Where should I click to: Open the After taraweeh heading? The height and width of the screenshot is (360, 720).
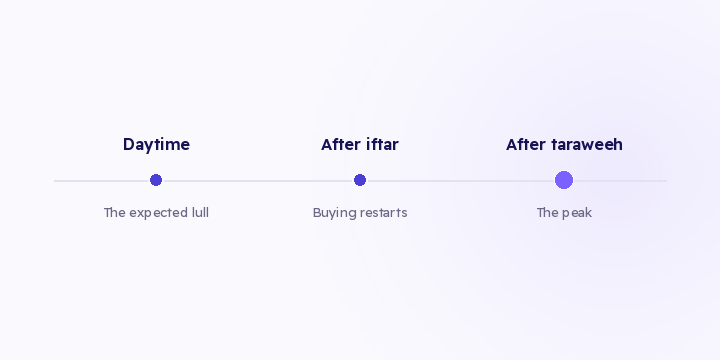[564, 145]
